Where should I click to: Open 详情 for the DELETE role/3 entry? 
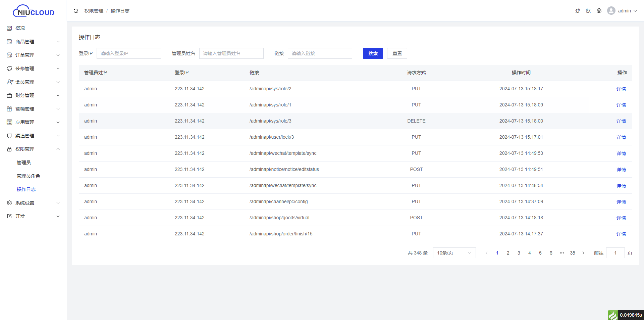pos(621,121)
